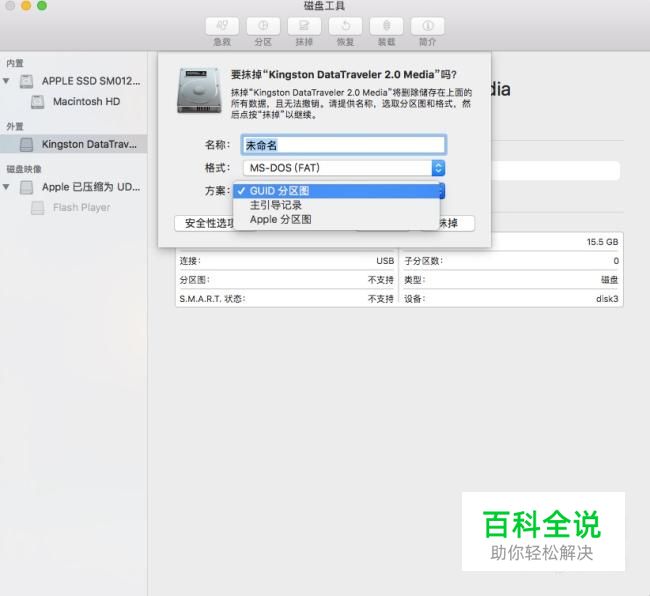The height and width of the screenshot is (596, 650).
Task: Open the Partition (分区) toolbar icon
Action: pyautogui.click(x=263, y=27)
